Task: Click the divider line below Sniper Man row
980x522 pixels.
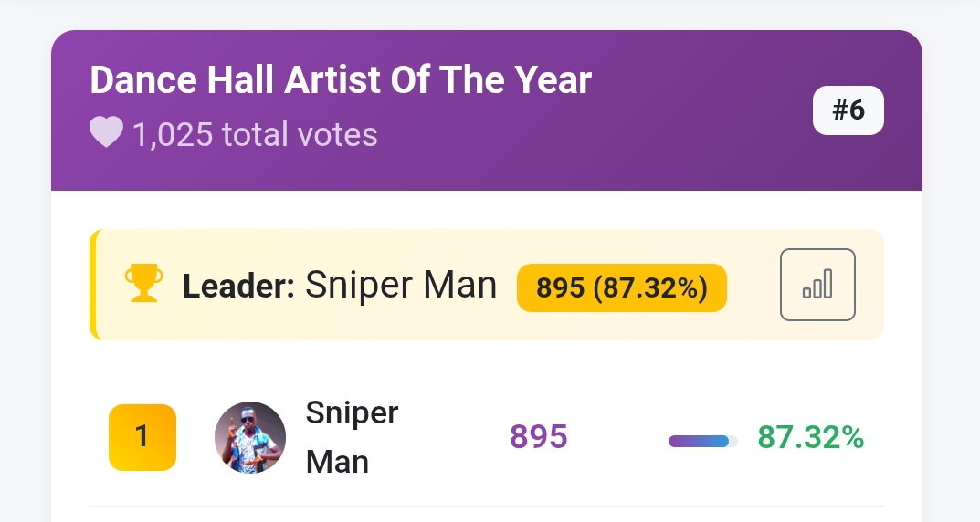Action: 486,506
